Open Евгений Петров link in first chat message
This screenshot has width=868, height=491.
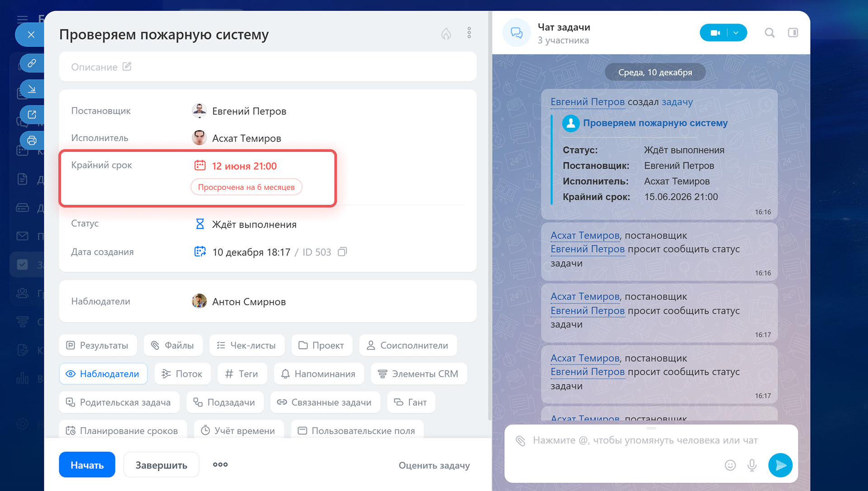click(587, 102)
